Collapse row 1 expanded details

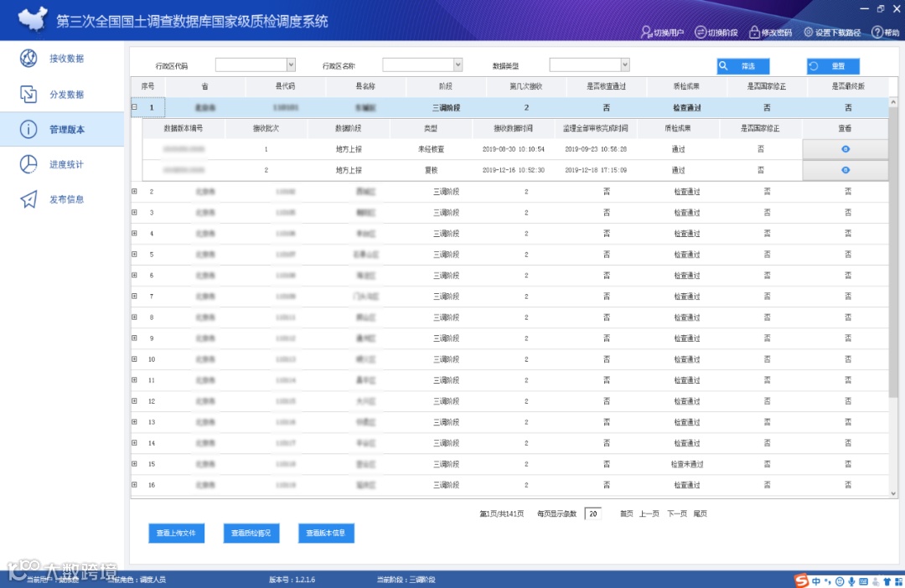(134, 107)
